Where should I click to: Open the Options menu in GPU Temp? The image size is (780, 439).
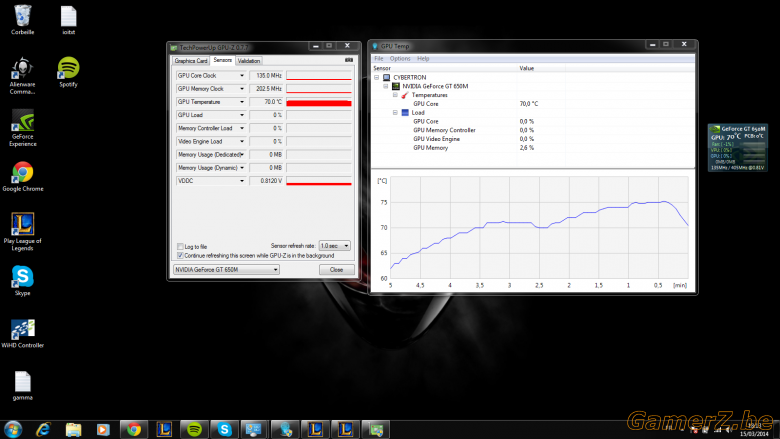[400, 59]
